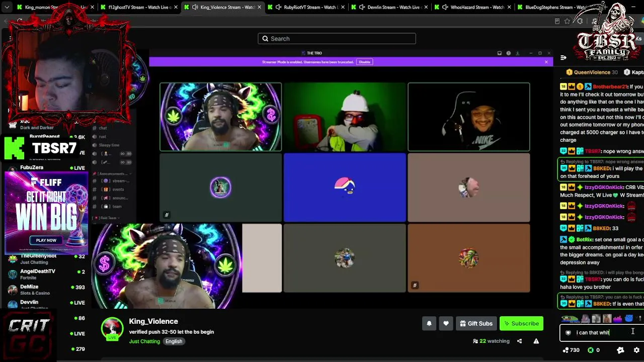Unmute the RubyRiotVT Stream tab audio icon
The width and height of the screenshot is (644, 362).
278,7
